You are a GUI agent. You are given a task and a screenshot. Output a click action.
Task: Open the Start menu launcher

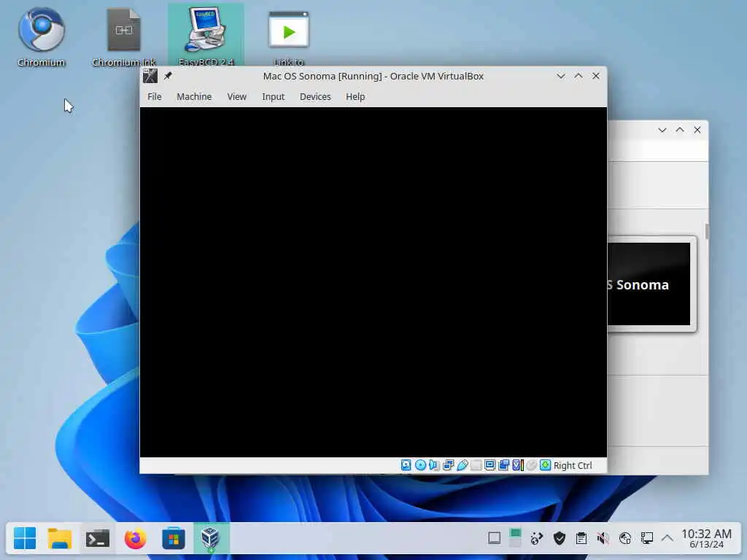[25, 539]
